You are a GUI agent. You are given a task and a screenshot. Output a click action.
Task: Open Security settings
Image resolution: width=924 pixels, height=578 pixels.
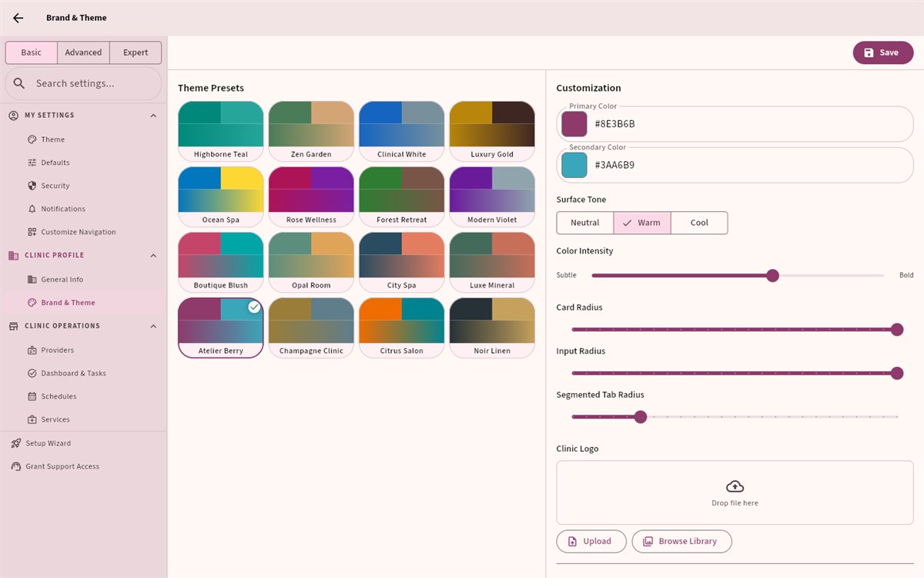pyautogui.click(x=83, y=186)
